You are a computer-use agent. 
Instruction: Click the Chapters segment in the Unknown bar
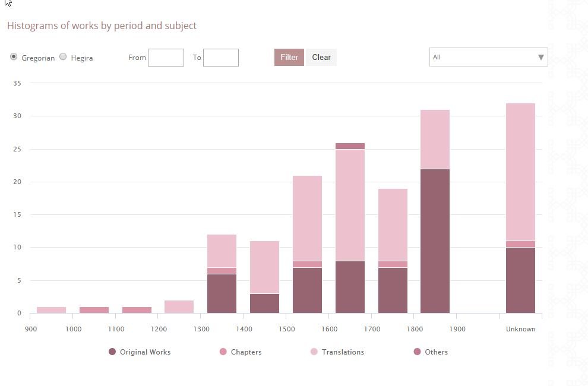point(520,244)
